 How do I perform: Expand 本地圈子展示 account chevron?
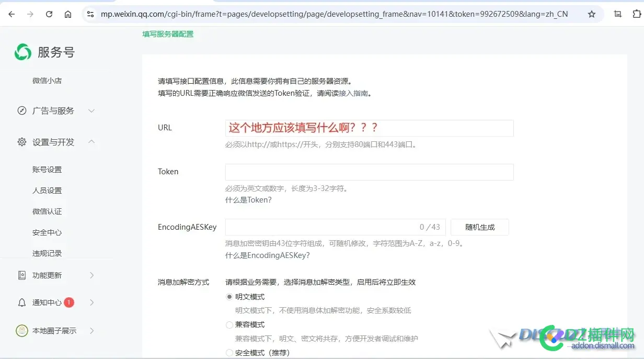(x=91, y=330)
